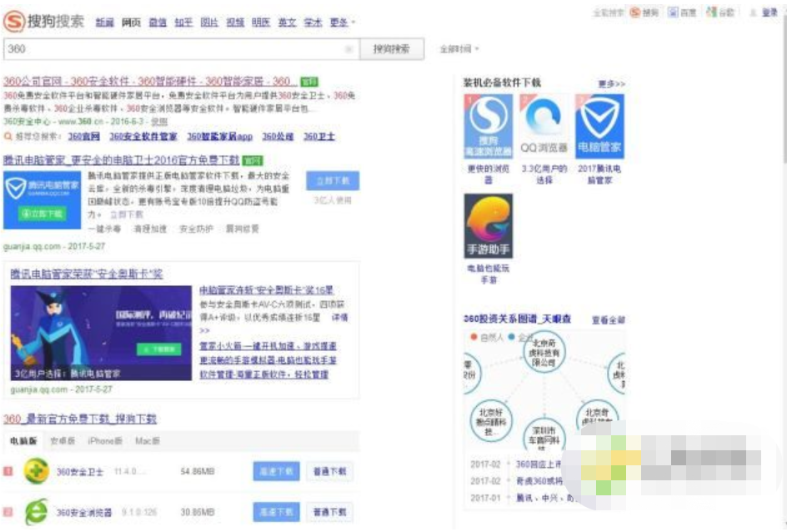The image size is (787, 532).
Task: Click 普通下载 for 360安全浏览器
Action: (x=330, y=512)
